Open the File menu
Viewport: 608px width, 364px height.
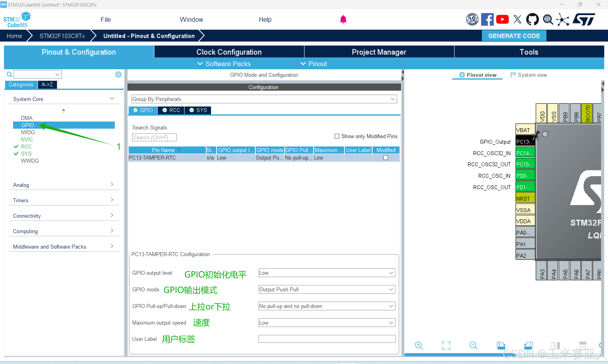(x=106, y=19)
